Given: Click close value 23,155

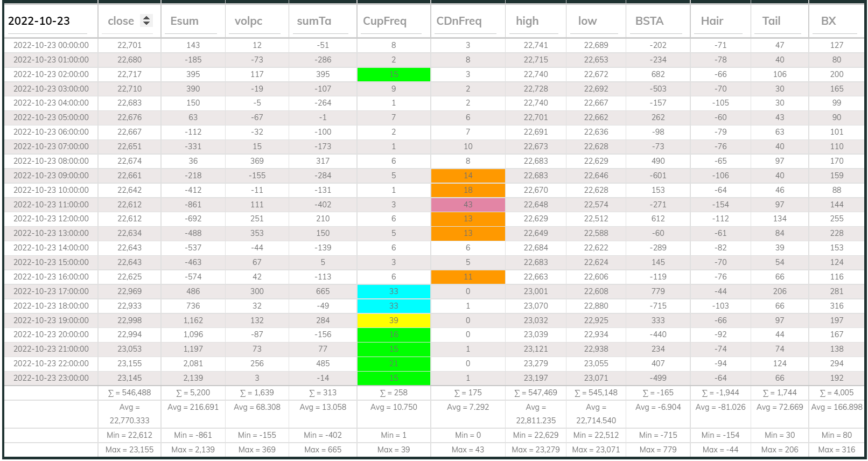Looking at the screenshot, I should pyautogui.click(x=129, y=364).
